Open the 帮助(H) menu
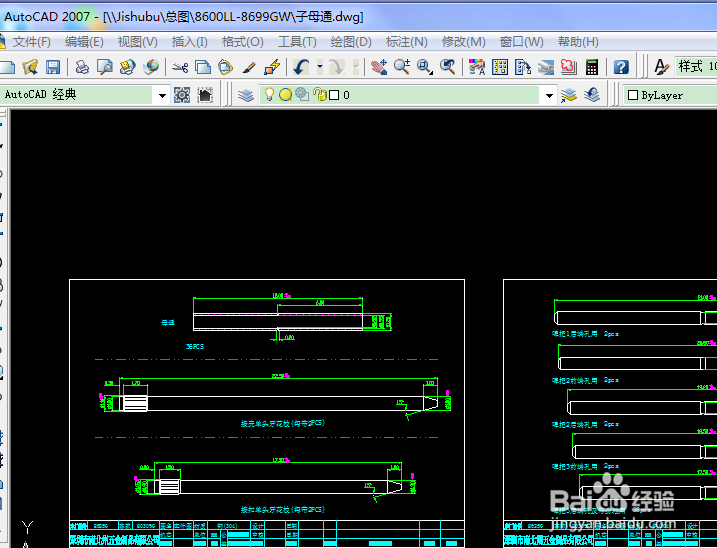Screen dimensions: 717x548 [578, 42]
